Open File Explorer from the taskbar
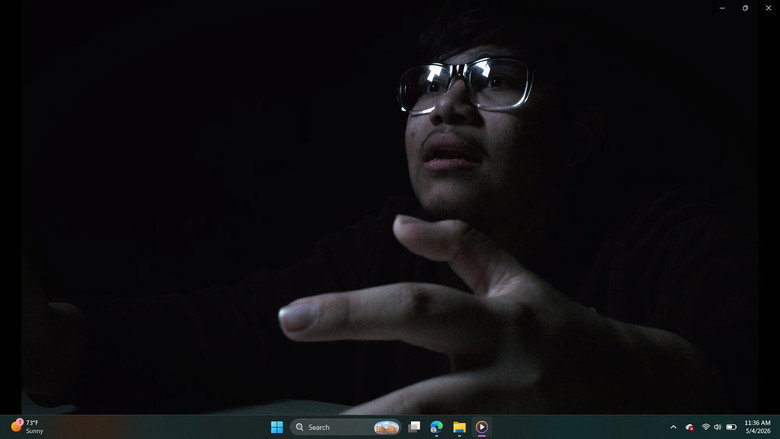Screen dimensions: 780x439 tap(459, 427)
